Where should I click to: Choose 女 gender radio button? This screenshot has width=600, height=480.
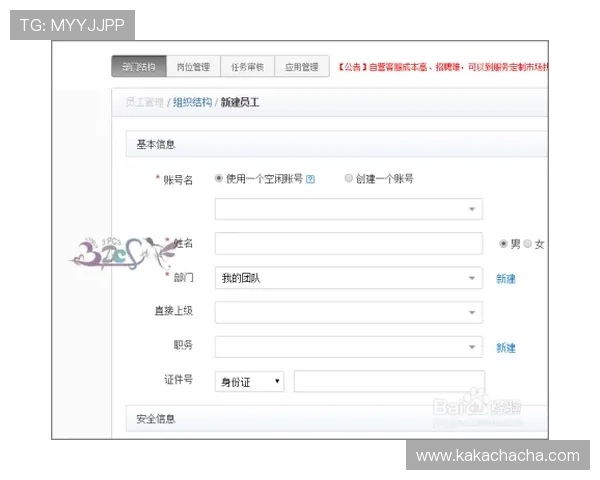tap(527, 243)
